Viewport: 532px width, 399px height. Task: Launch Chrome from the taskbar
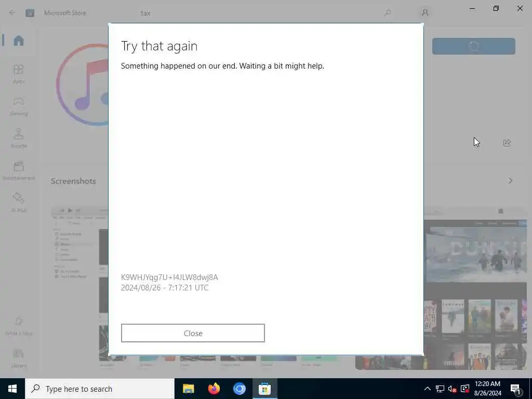[239, 389]
